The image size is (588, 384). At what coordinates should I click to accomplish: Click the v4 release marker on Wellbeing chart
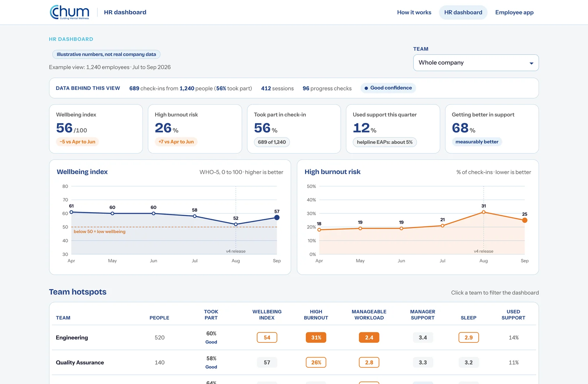pos(236,251)
